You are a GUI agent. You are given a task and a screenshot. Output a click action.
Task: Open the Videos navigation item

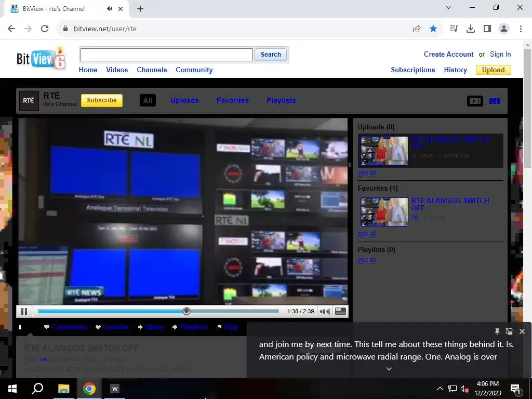coord(117,70)
